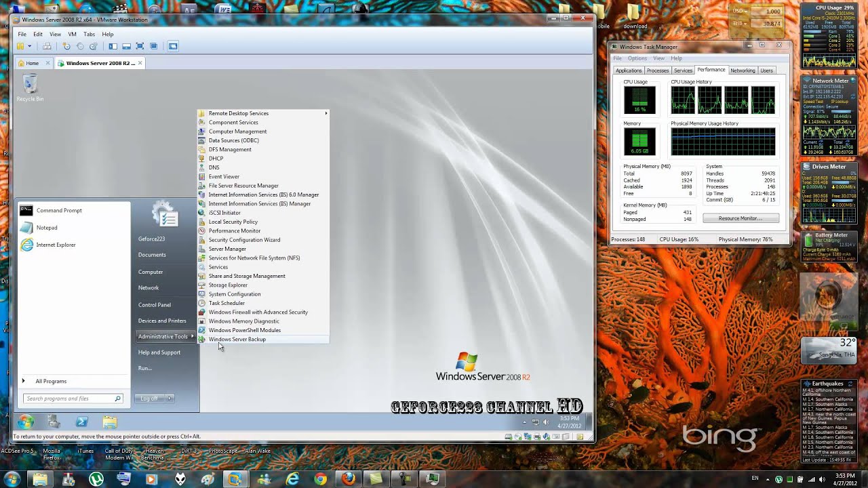
Task: Click the take snapshot clock icon
Action: pyautogui.click(x=66, y=46)
